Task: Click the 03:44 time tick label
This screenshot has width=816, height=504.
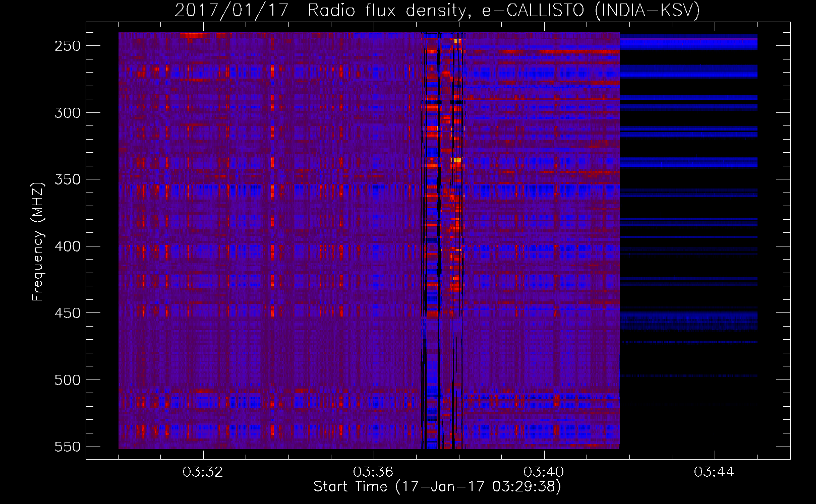Action: click(x=714, y=472)
